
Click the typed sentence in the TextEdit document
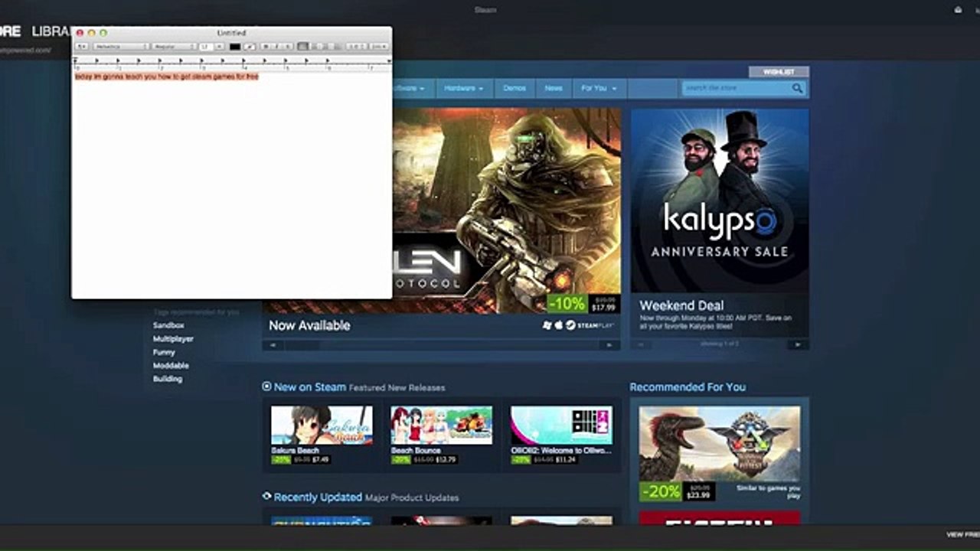[167, 77]
